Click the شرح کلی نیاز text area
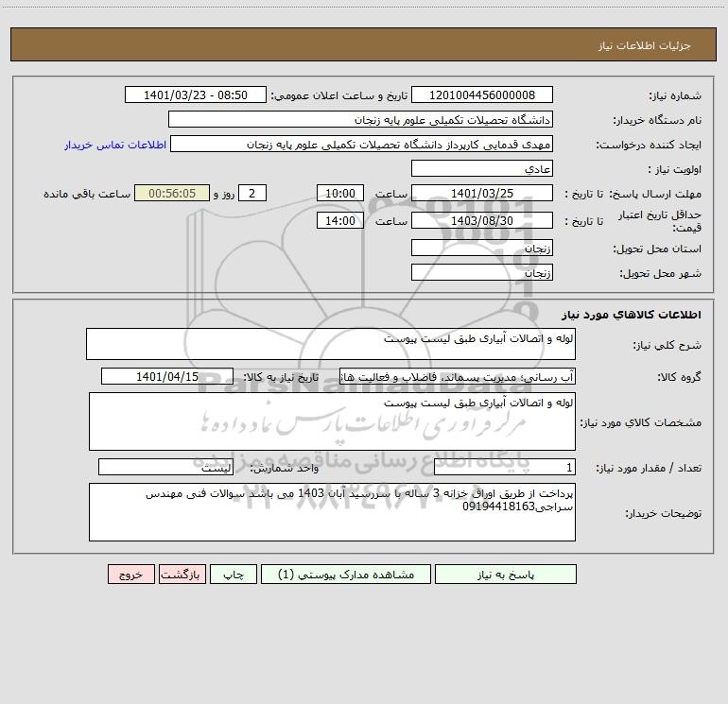Screen dimensions: 728x704 pos(331,344)
